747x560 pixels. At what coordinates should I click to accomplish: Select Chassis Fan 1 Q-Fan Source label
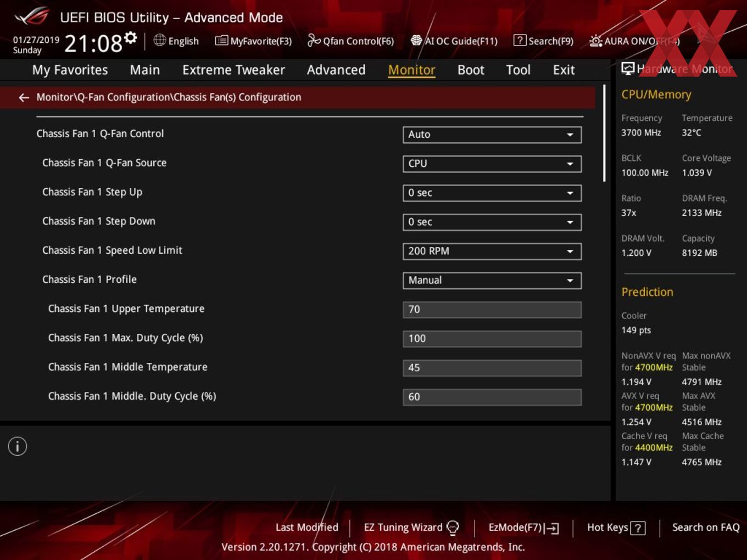tap(104, 163)
